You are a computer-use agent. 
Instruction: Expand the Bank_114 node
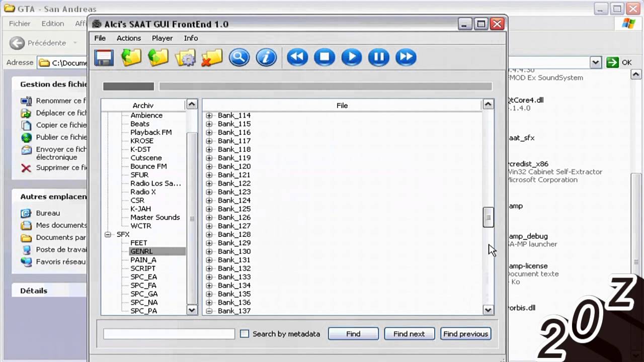click(209, 116)
